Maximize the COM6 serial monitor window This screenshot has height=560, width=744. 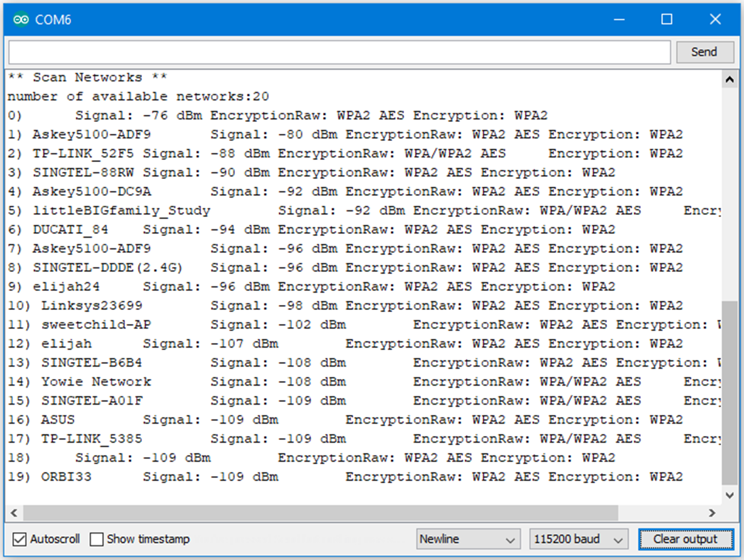(667, 19)
